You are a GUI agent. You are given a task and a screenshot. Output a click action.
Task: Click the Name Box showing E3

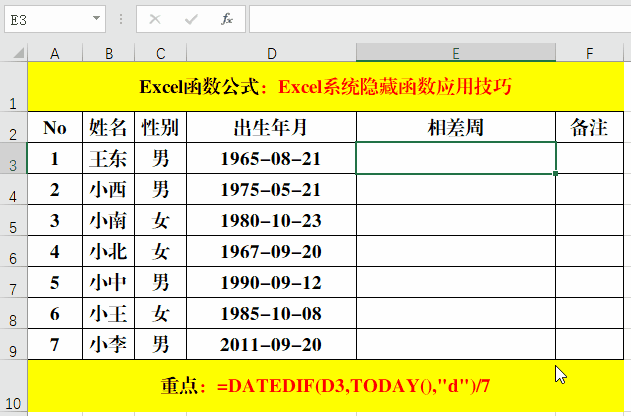pos(55,19)
